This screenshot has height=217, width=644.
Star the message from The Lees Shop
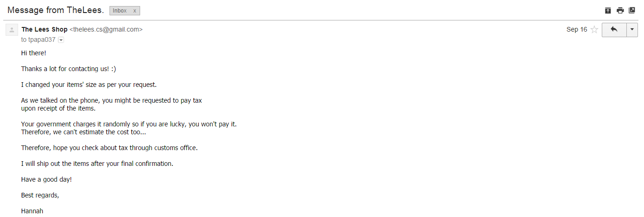pyautogui.click(x=594, y=30)
